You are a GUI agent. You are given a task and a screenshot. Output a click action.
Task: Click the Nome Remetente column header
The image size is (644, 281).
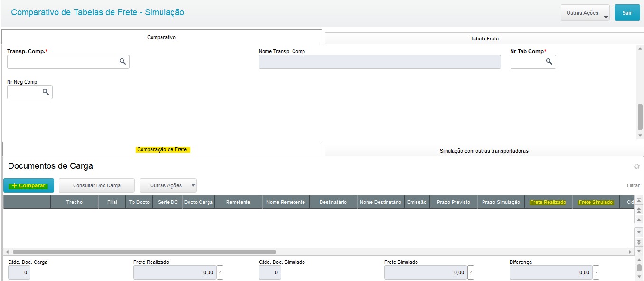coord(285,202)
